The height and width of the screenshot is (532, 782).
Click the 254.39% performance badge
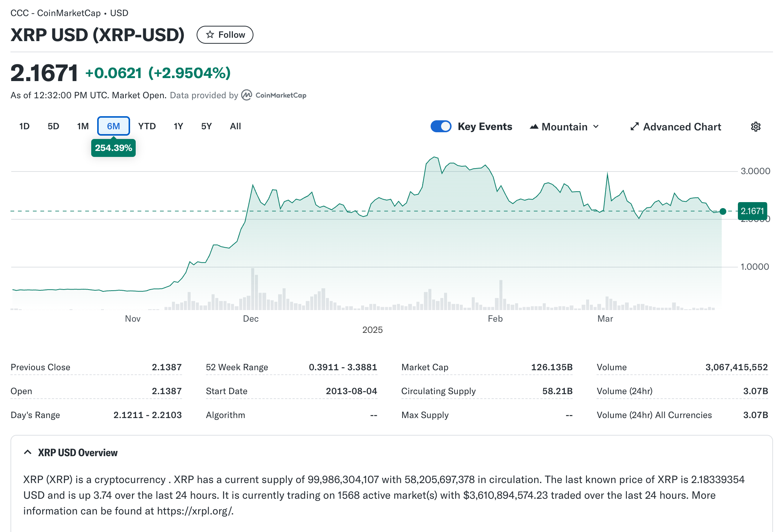click(113, 148)
